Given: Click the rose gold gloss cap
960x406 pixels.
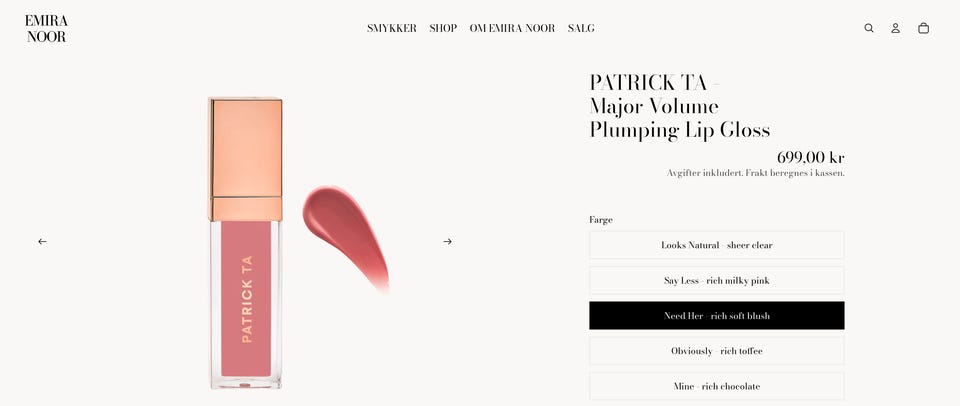Looking at the screenshot, I should (x=246, y=159).
